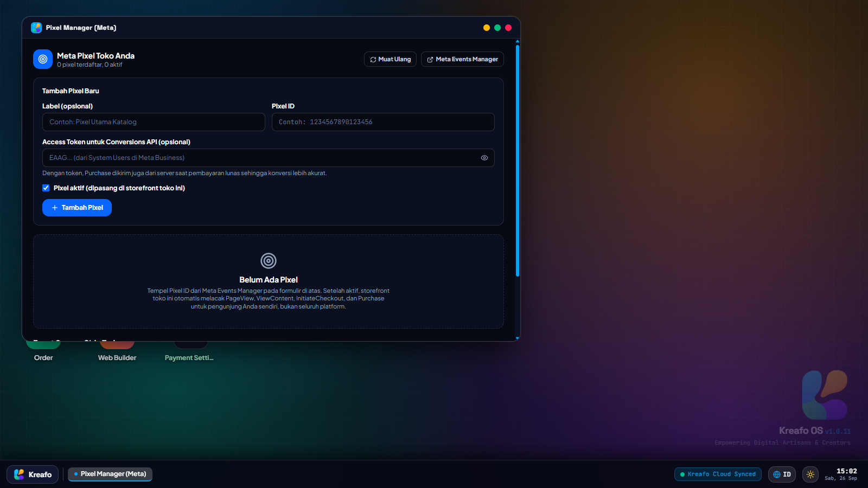
Task: Open the Payment Settings desktop shortcut
Action: (189, 351)
